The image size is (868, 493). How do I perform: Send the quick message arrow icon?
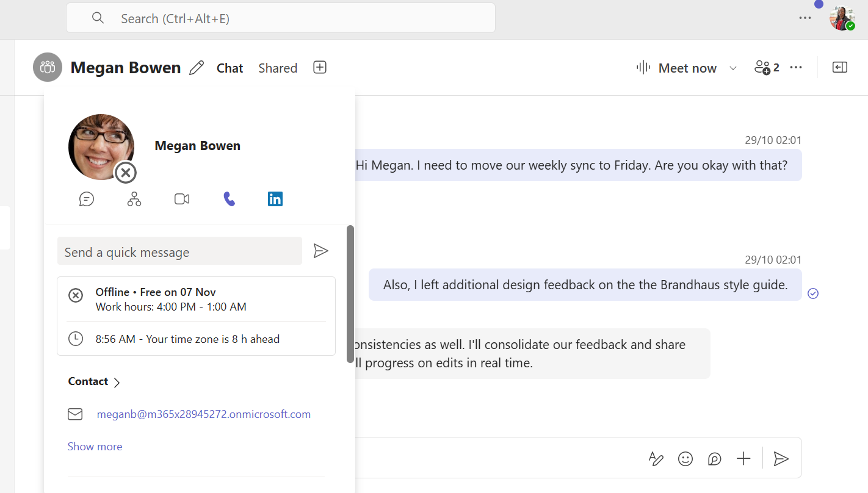[320, 251]
